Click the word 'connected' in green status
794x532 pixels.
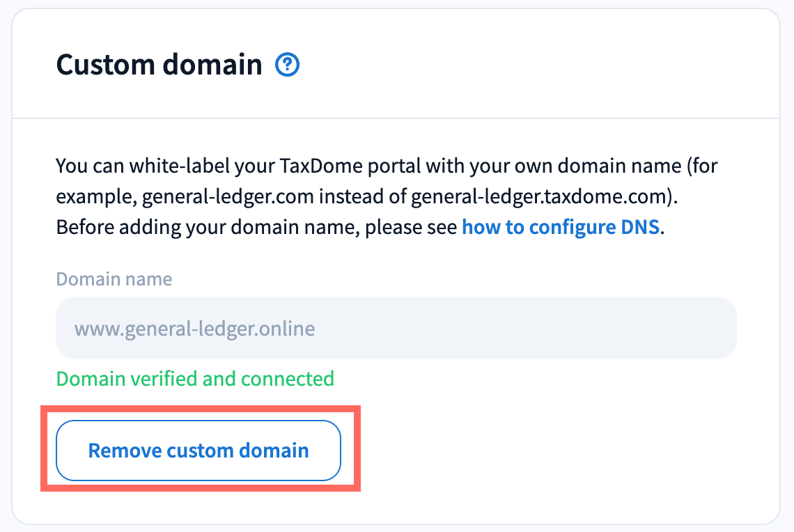[x=287, y=379]
